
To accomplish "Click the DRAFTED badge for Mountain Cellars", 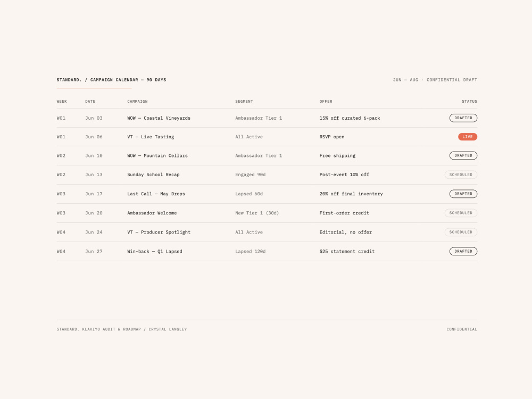I will click(463, 155).
